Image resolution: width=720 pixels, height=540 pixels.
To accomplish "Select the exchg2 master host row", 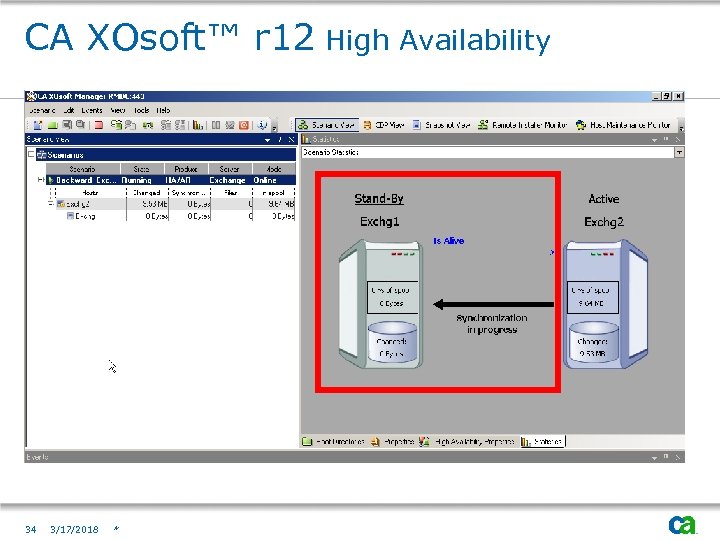I will [x=175, y=204].
